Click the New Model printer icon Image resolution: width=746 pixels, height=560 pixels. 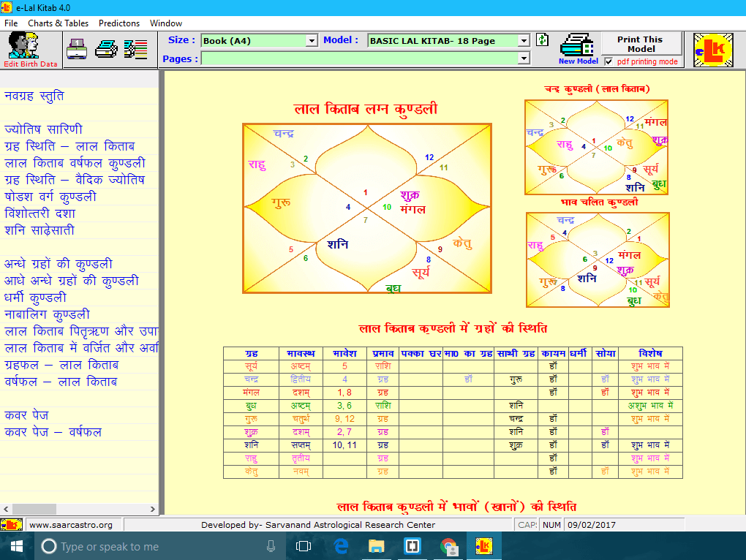577,45
